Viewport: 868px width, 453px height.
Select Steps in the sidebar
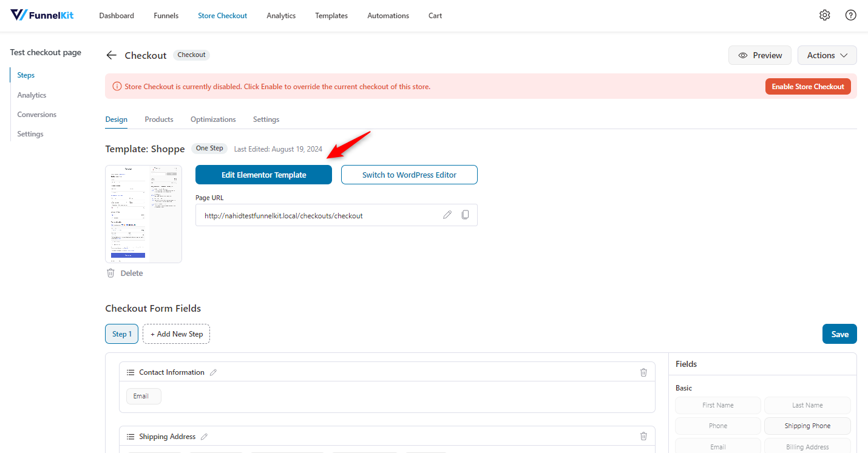coord(26,75)
